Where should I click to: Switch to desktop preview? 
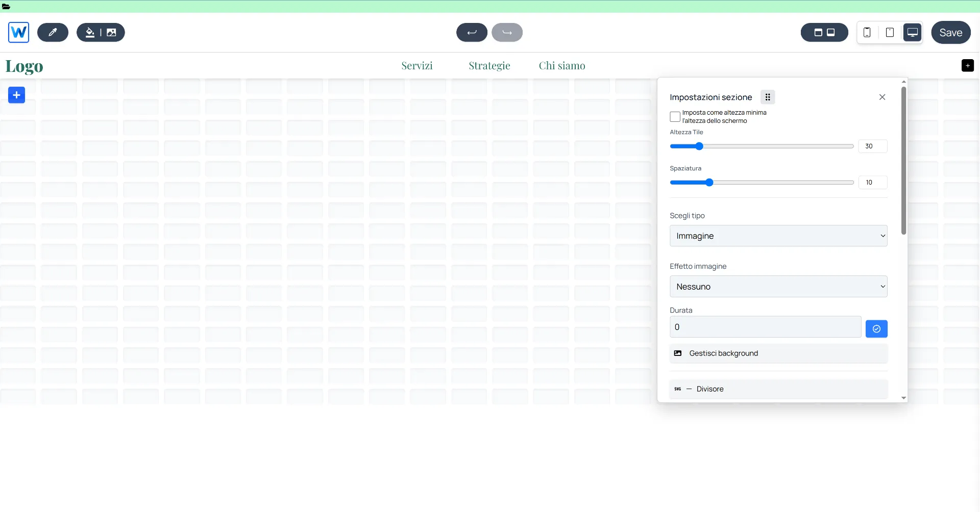click(912, 33)
